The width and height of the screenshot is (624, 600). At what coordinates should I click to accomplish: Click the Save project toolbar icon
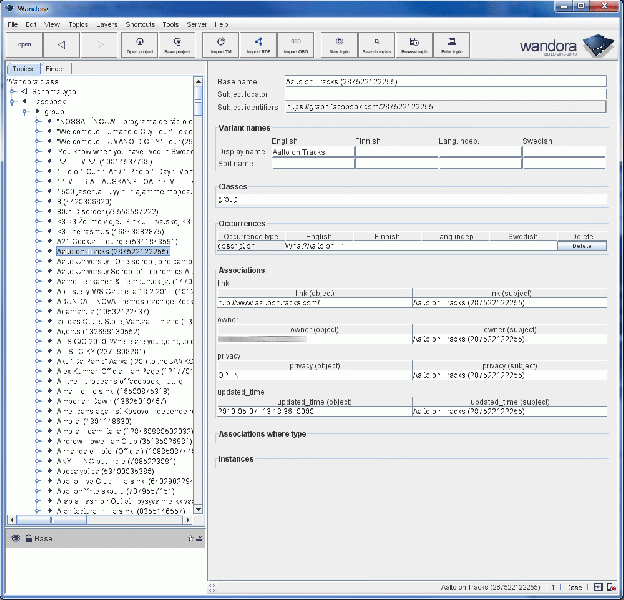(177, 45)
